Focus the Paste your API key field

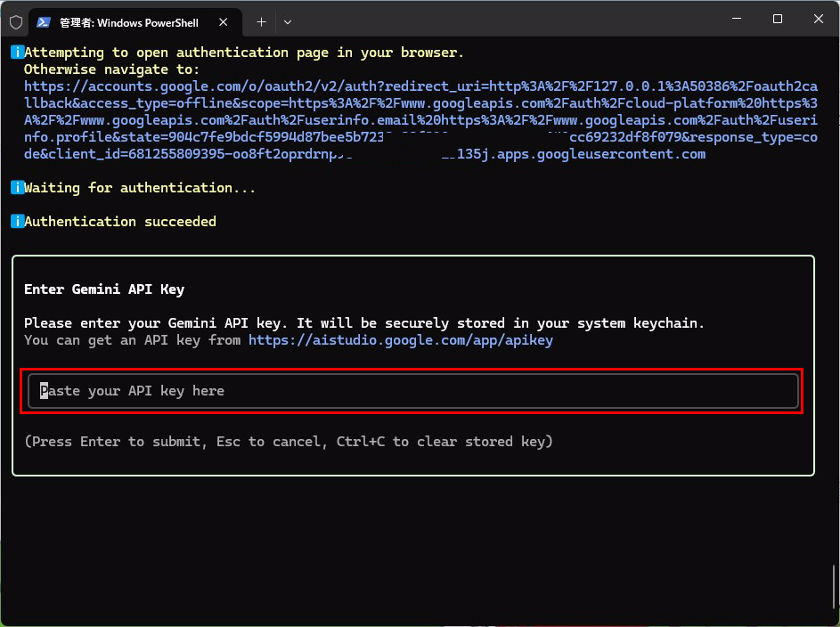tap(412, 391)
